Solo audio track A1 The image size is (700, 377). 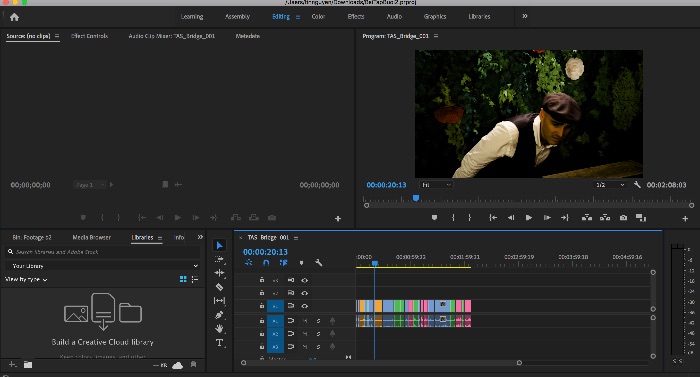pos(318,321)
